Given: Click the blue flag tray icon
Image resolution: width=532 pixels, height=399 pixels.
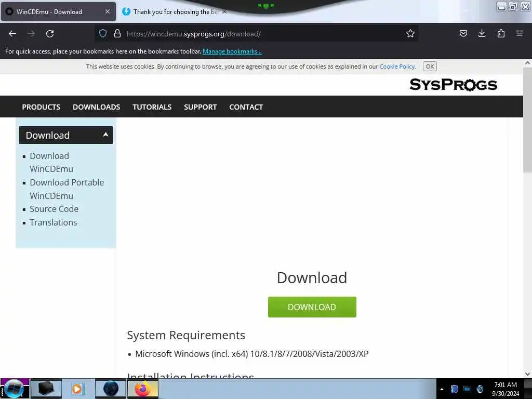Looking at the screenshot, I should click(x=454, y=389).
